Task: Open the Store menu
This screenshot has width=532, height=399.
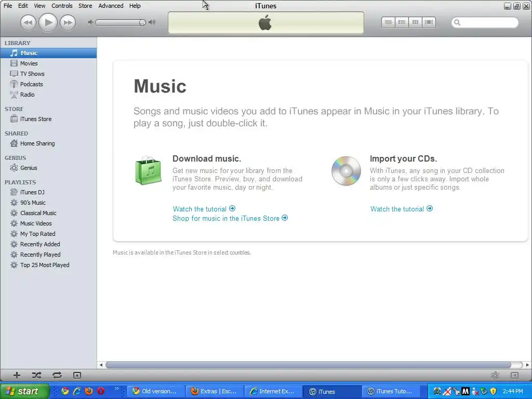Action: [x=85, y=6]
